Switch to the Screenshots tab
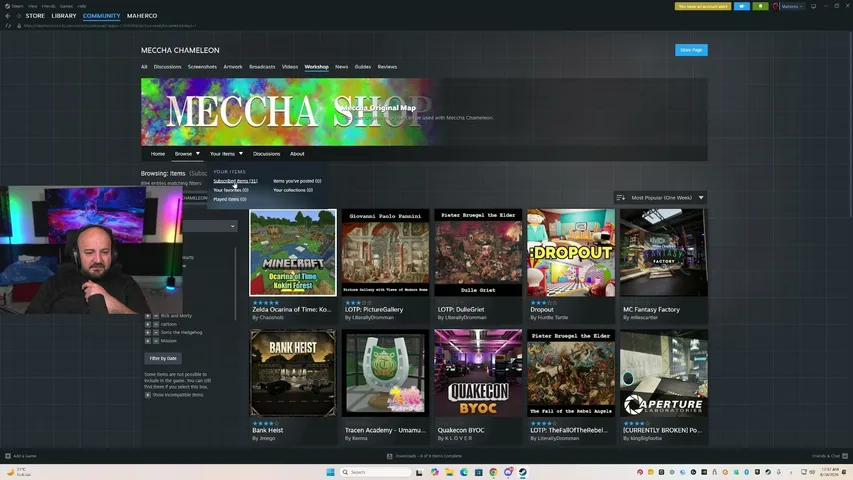Viewport: 853px width, 480px height. tap(202, 67)
